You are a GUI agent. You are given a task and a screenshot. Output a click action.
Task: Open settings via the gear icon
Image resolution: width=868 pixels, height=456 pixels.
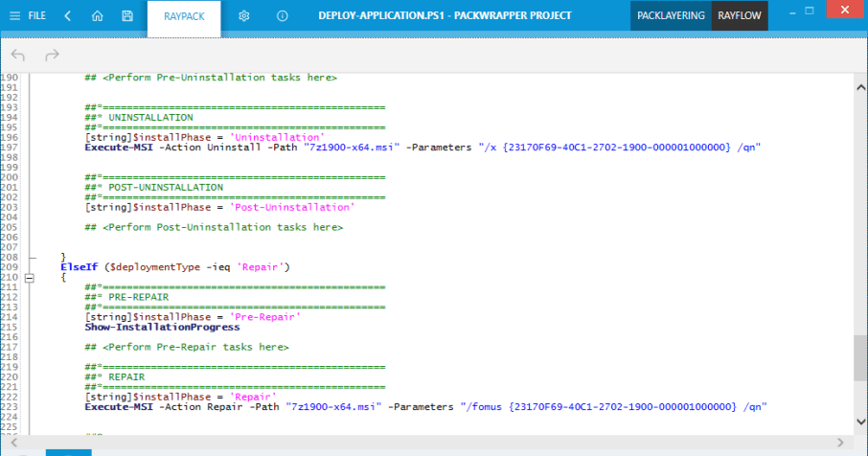[244, 15]
